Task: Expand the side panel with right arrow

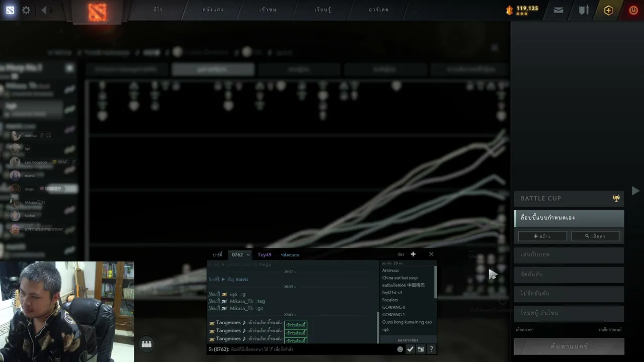Action: [x=635, y=191]
